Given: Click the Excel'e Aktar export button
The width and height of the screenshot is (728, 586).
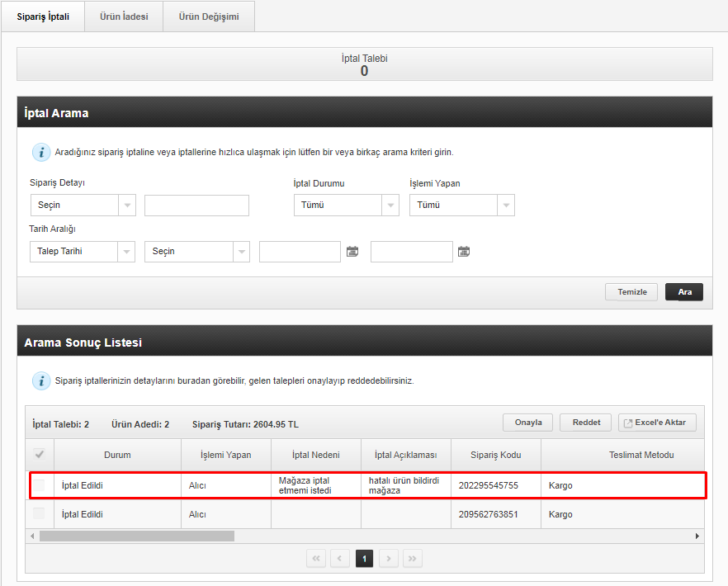Looking at the screenshot, I should pos(658,423).
